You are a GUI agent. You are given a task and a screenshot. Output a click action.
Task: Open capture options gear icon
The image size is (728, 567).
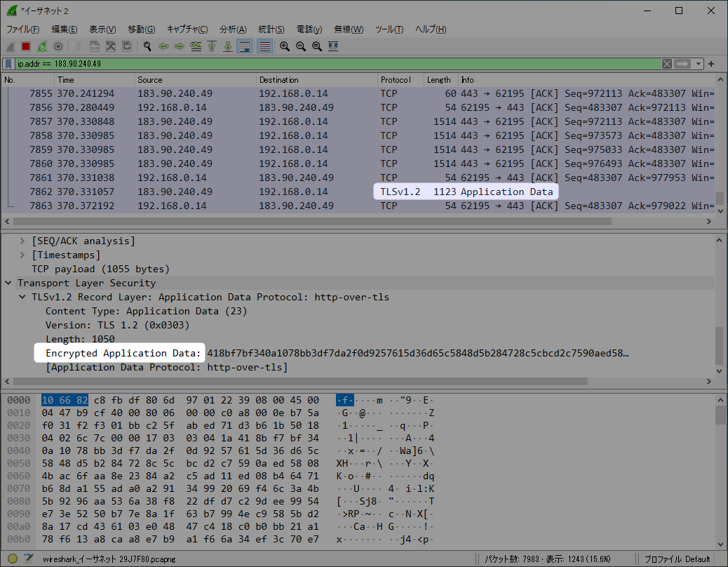click(58, 46)
